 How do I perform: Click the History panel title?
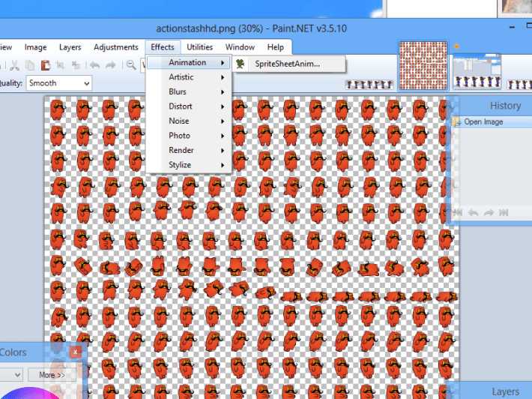pyautogui.click(x=505, y=106)
